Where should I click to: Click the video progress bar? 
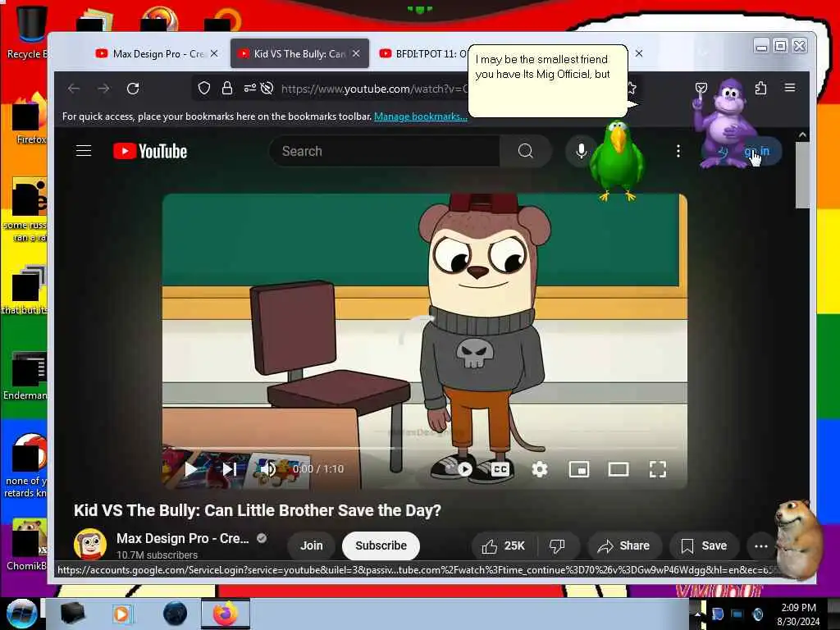pos(424,448)
